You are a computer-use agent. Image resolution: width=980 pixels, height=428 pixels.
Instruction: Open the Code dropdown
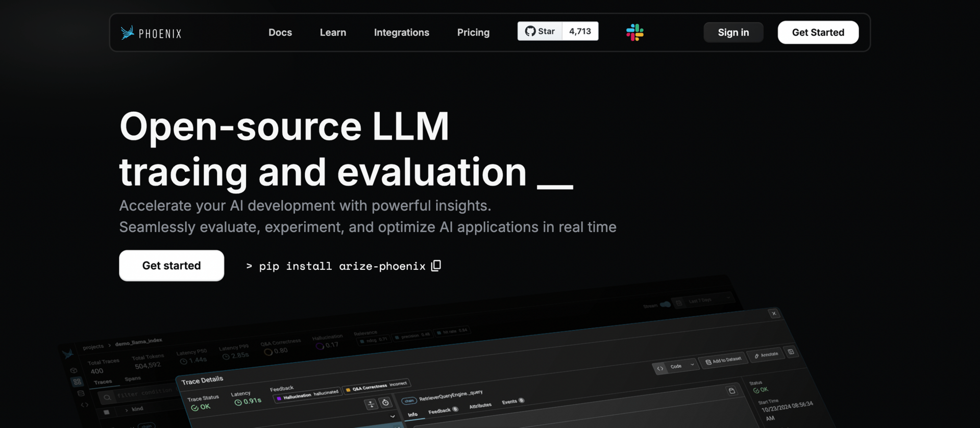coord(676,367)
